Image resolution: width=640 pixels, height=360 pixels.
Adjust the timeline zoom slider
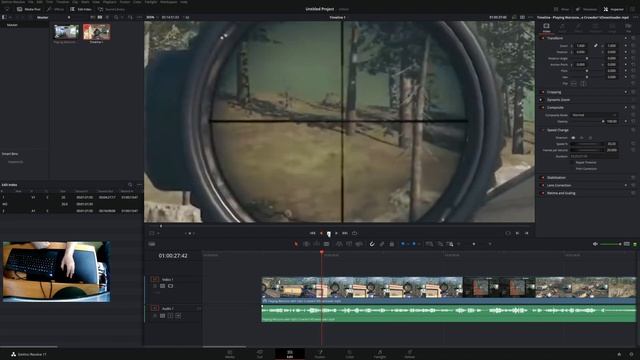point(473,244)
